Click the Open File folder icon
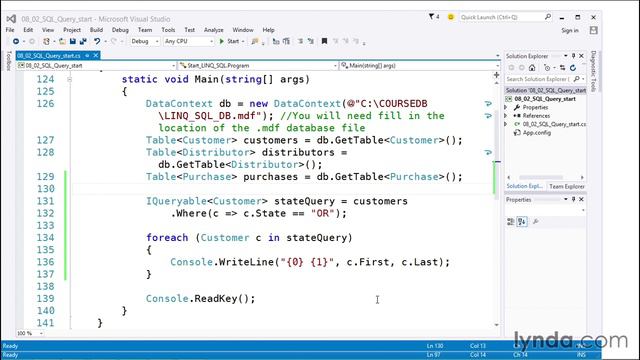The width and height of the screenshot is (640, 360). pyautogui.click(x=62, y=41)
